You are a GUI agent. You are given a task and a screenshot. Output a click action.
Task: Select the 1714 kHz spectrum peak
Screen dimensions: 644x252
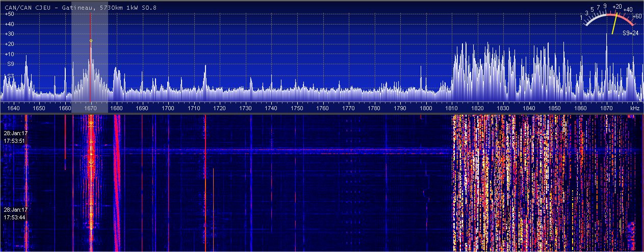pyautogui.click(x=205, y=71)
